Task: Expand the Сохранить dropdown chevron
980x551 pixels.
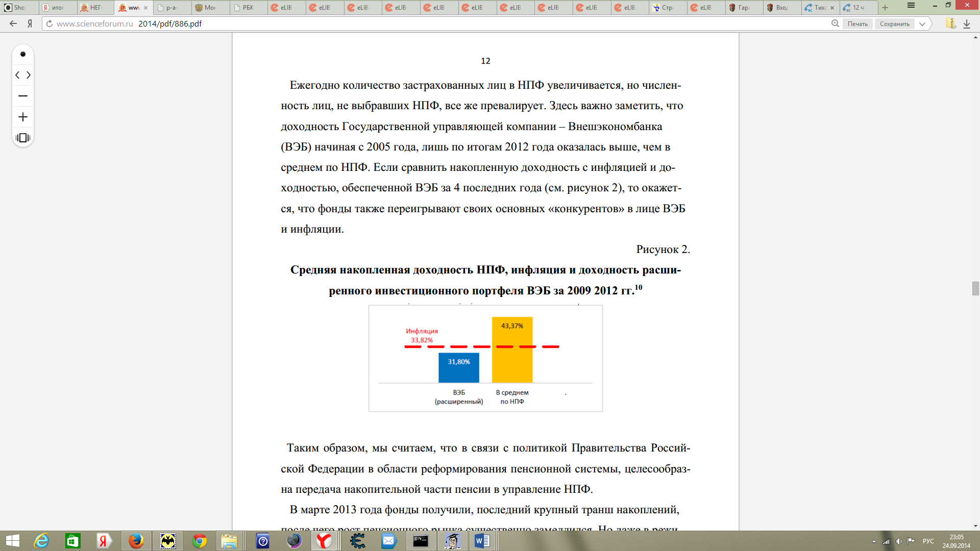Action: click(x=922, y=24)
